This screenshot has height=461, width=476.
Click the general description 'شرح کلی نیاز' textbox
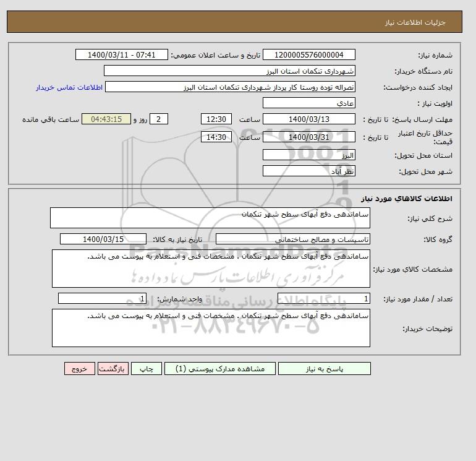tap(210, 218)
